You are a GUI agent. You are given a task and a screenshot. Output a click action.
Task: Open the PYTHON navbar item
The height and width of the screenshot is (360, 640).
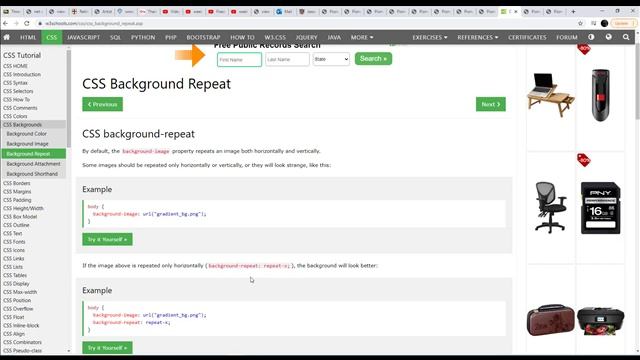coord(143,37)
